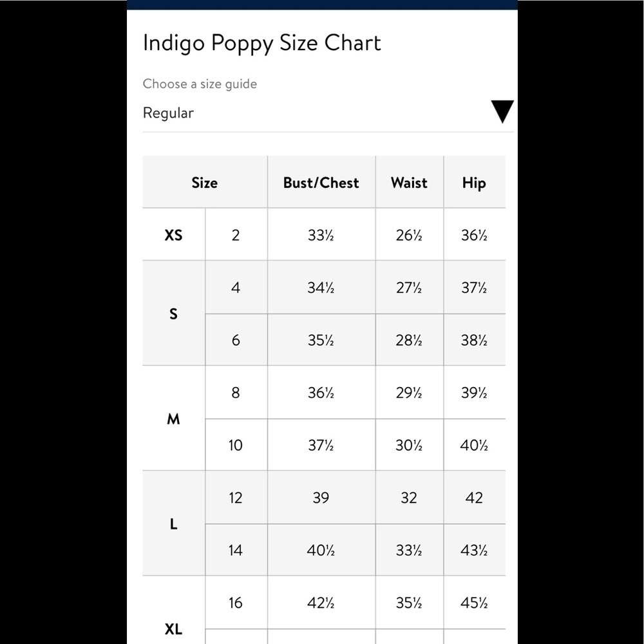The image size is (644, 644).
Task: Select the Size column header
Action: (x=205, y=182)
